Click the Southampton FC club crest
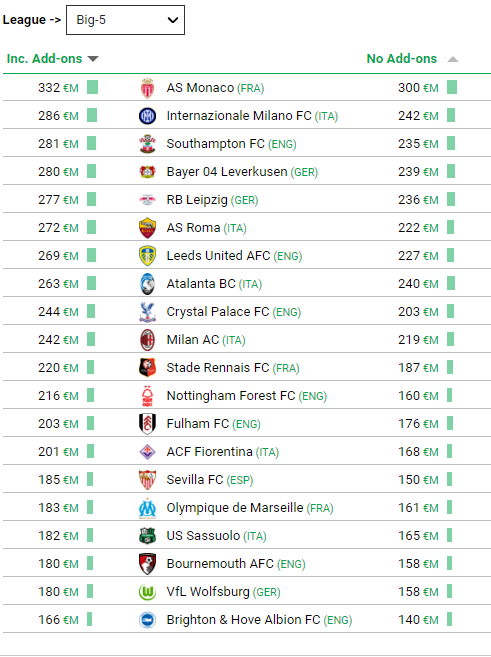 pyautogui.click(x=147, y=144)
